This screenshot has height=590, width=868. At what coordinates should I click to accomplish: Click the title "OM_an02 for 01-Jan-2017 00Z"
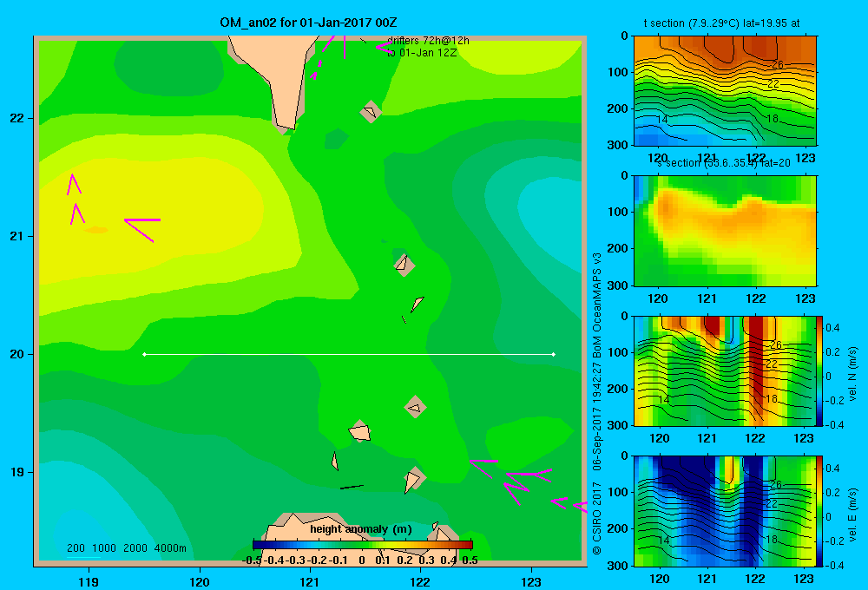click(308, 23)
